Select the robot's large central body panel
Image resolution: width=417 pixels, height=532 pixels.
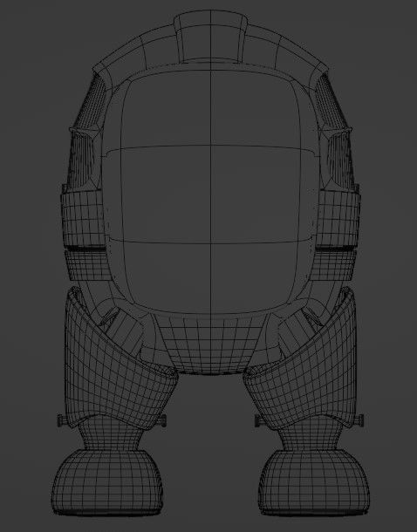pyautogui.click(x=211, y=192)
